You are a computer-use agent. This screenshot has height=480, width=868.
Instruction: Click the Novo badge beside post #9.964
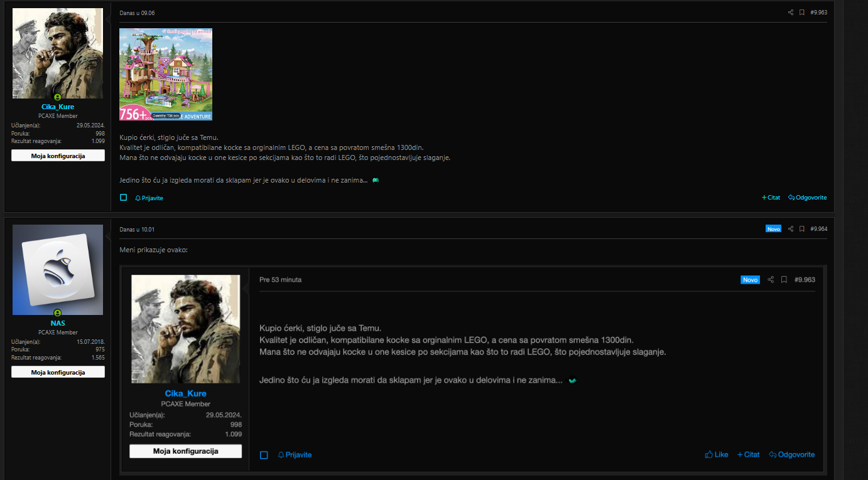(773, 229)
